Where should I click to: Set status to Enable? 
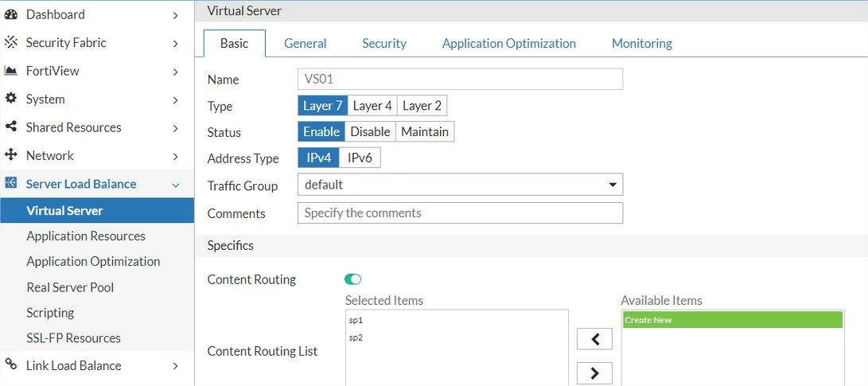tap(321, 132)
